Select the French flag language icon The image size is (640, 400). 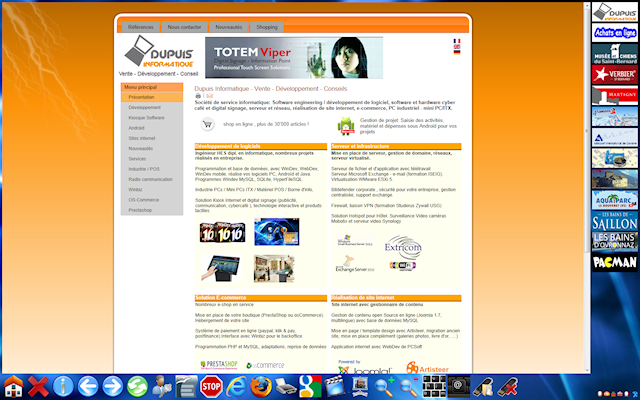457,41
